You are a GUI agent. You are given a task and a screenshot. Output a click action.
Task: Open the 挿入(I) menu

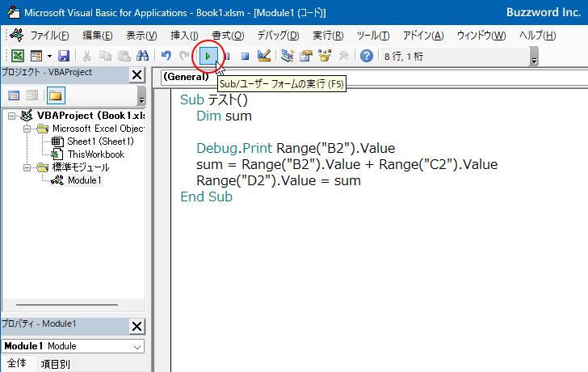click(184, 36)
